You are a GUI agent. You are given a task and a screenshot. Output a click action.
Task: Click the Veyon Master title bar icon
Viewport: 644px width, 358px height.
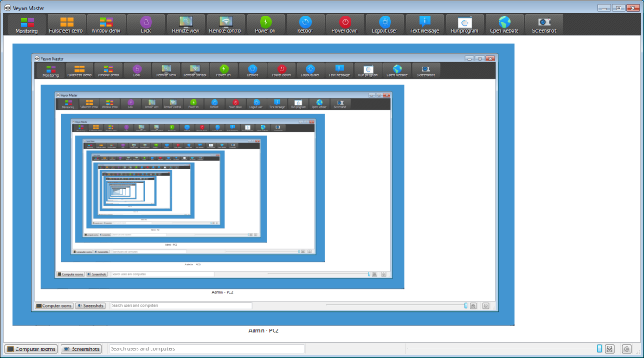tap(8, 8)
